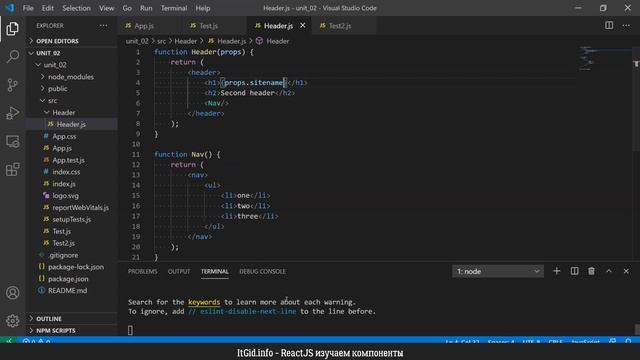Screen dimensions: 640x360
Task: Open the Manage gear icon
Action: [12, 321]
